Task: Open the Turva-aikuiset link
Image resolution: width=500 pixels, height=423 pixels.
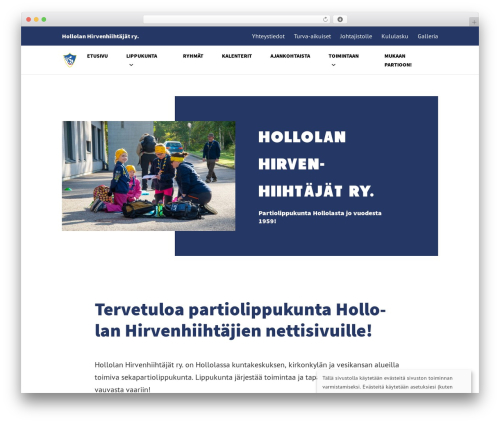Action: click(x=312, y=36)
